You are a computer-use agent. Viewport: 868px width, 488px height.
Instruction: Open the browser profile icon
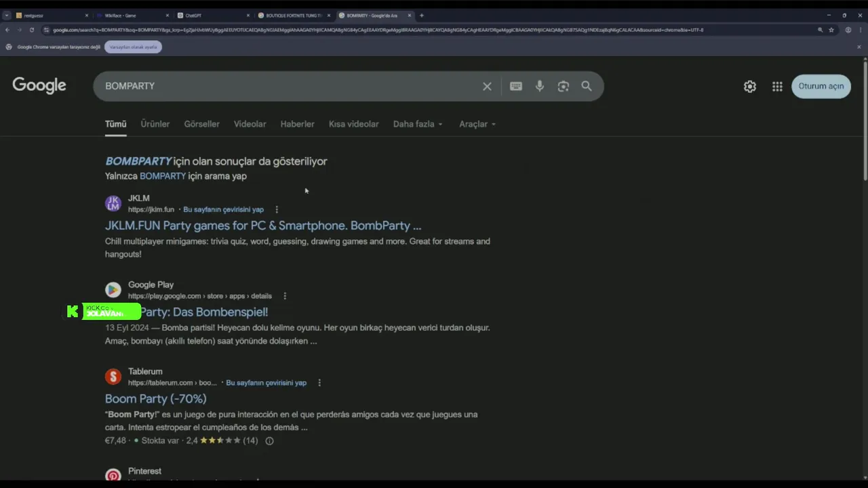pyautogui.click(x=848, y=30)
